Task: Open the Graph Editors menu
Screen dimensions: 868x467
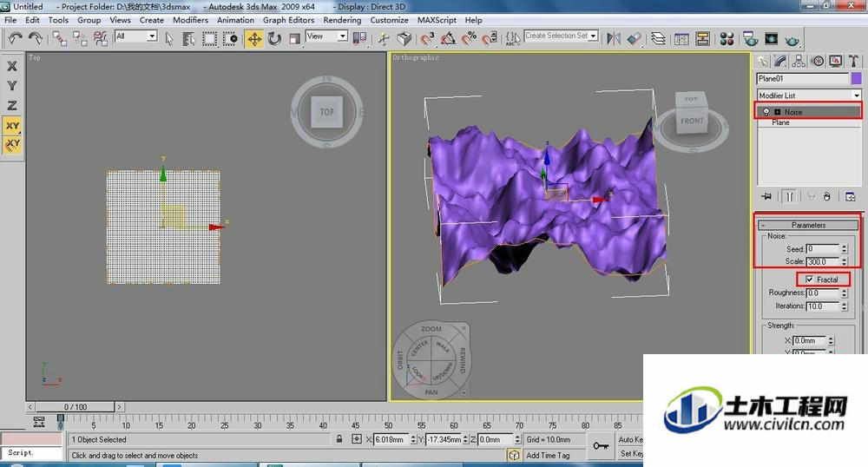Action: click(288, 20)
